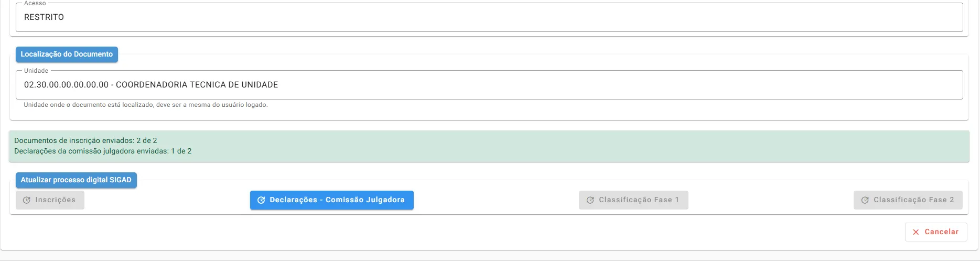980x264 pixels.
Task: Click the Atualizar processo digital SIGAD header
Action: point(76,180)
